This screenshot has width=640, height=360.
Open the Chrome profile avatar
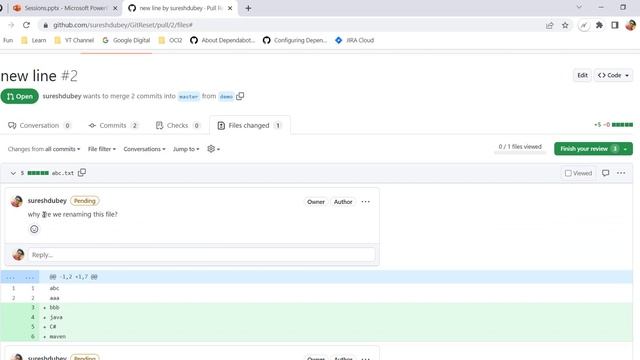click(630, 25)
